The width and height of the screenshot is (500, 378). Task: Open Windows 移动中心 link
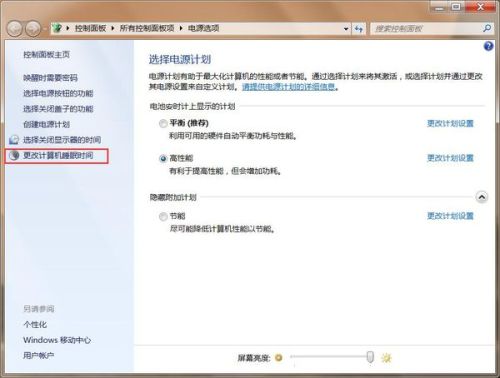pos(57,340)
